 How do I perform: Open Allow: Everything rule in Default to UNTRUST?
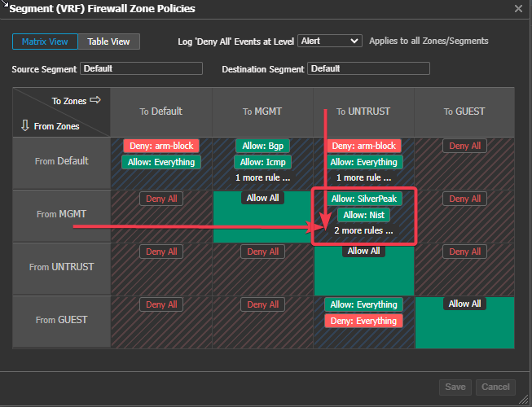tap(363, 162)
